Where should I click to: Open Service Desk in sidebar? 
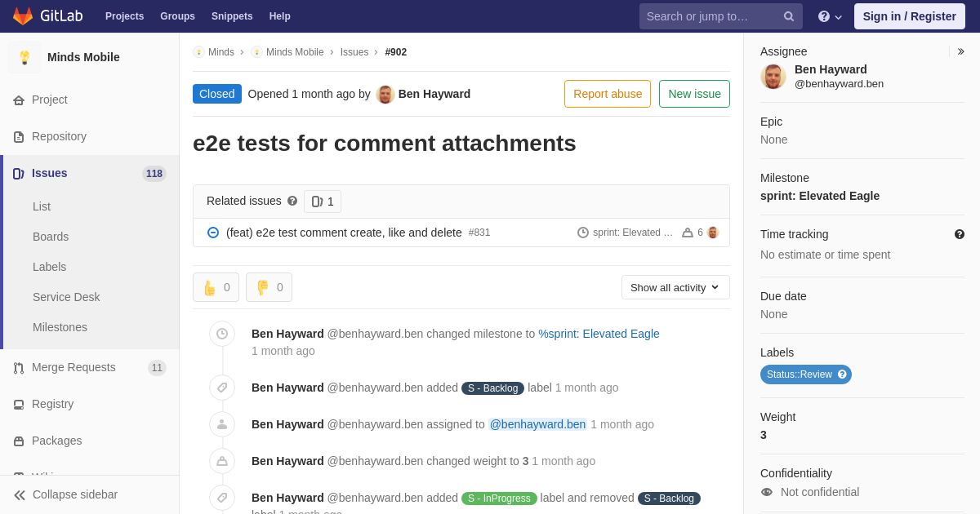coord(66,297)
